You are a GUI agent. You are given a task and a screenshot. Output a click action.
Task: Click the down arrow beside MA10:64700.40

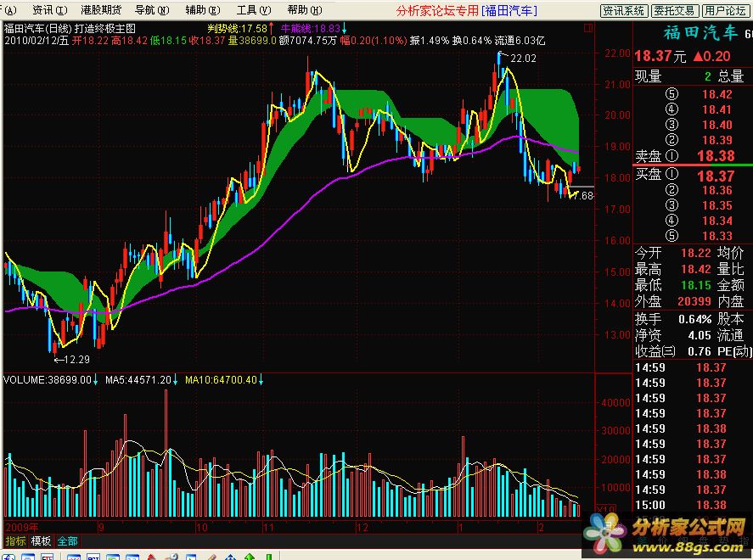[261, 380]
